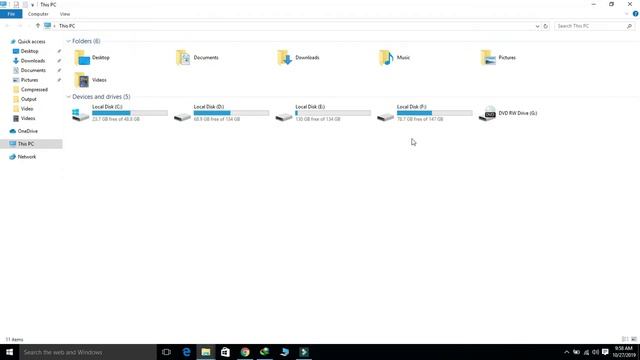Open clock and date in taskbar
The height and width of the screenshot is (360, 640).
pyautogui.click(x=624, y=352)
